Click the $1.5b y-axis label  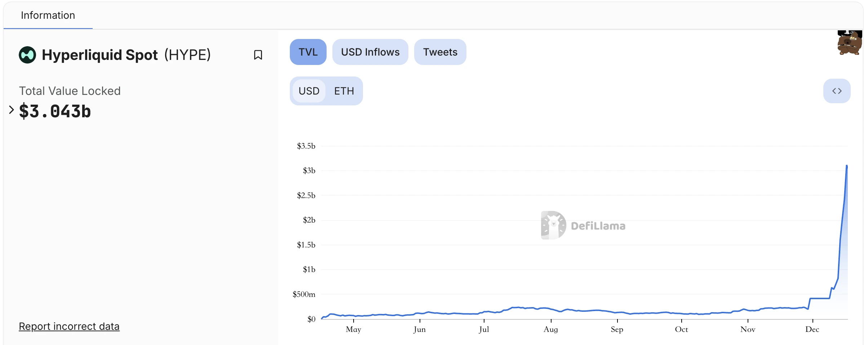306,245
